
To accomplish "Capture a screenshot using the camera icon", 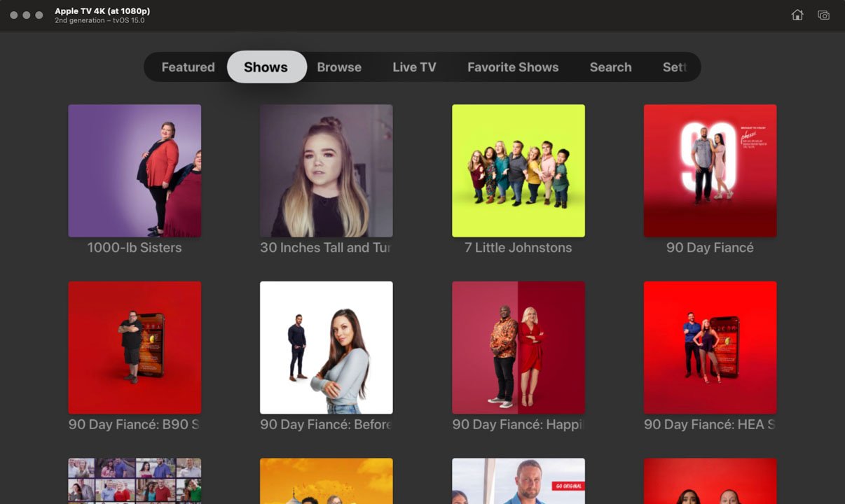I will point(823,14).
